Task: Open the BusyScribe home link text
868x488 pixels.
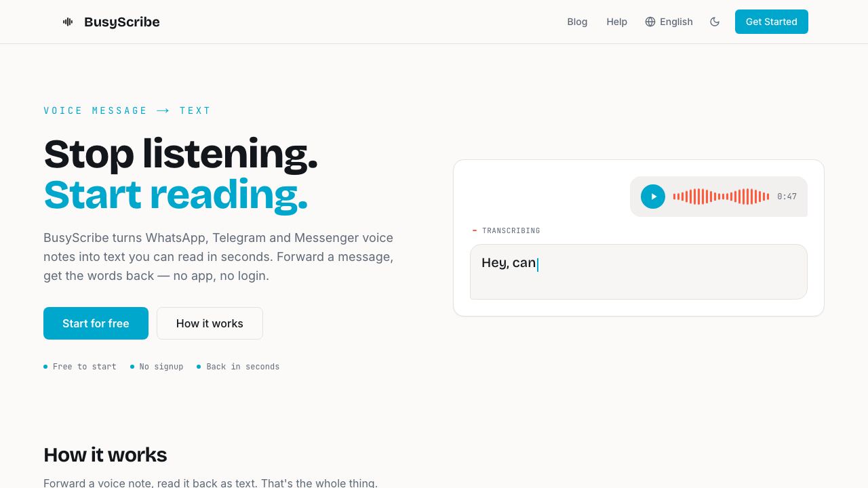Action: (122, 22)
